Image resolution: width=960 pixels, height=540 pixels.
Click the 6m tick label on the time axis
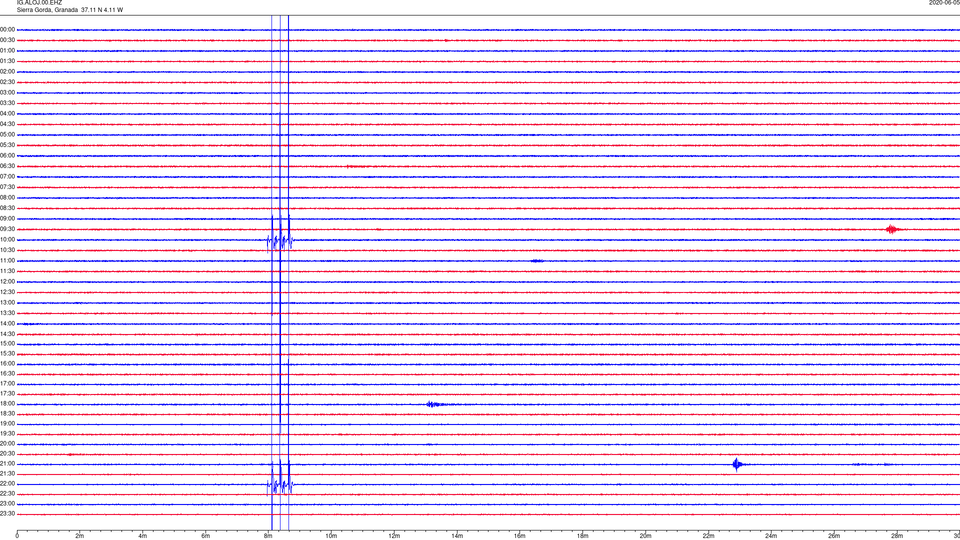coord(206,536)
